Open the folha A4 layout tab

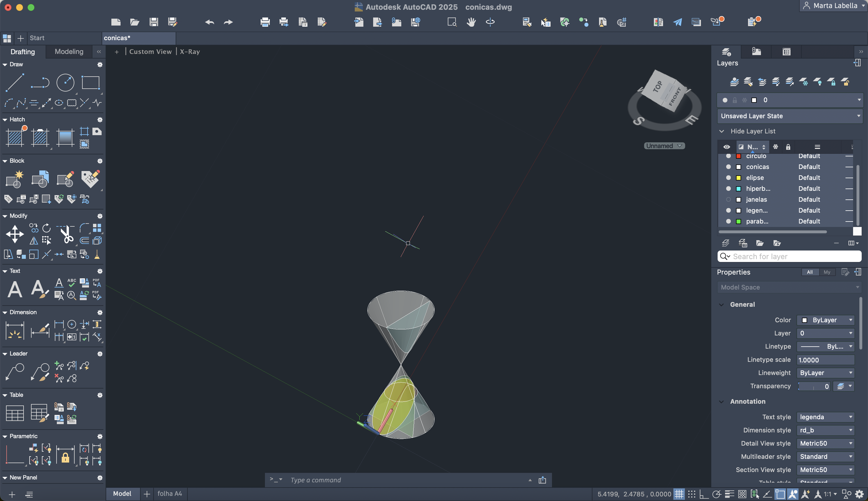(x=170, y=494)
